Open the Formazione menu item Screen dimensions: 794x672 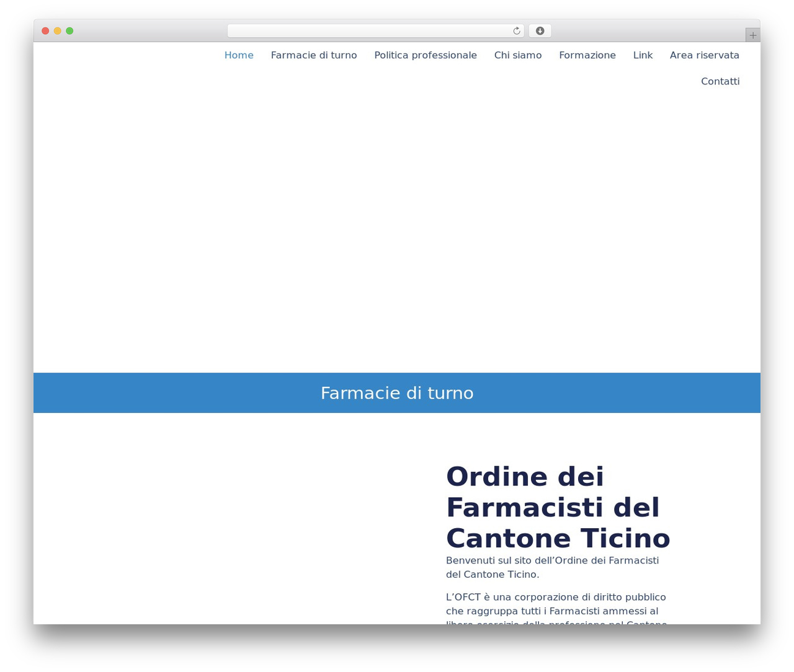click(587, 55)
